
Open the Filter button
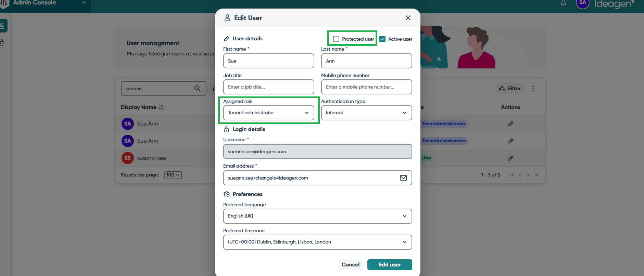tap(509, 89)
